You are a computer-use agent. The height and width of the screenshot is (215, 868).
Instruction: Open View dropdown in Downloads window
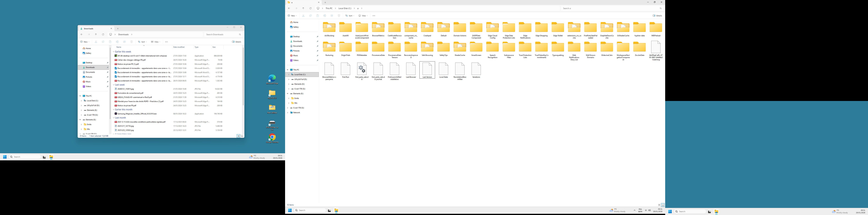[x=155, y=42]
